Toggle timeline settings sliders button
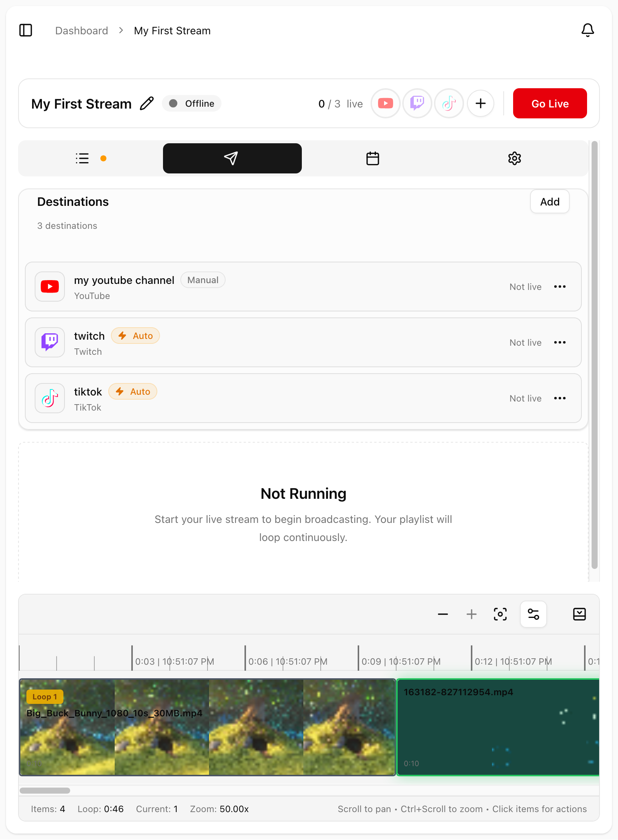618x840 pixels. 533,614
